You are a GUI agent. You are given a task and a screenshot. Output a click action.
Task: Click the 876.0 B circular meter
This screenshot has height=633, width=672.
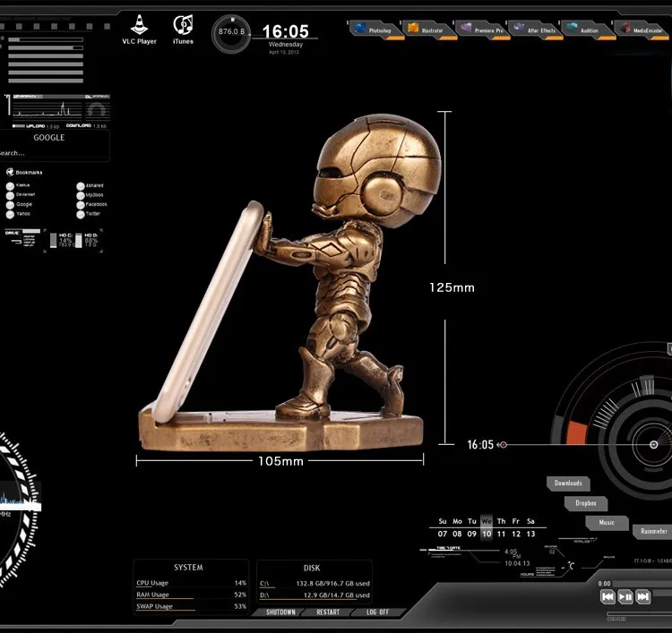(x=231, y=33)
